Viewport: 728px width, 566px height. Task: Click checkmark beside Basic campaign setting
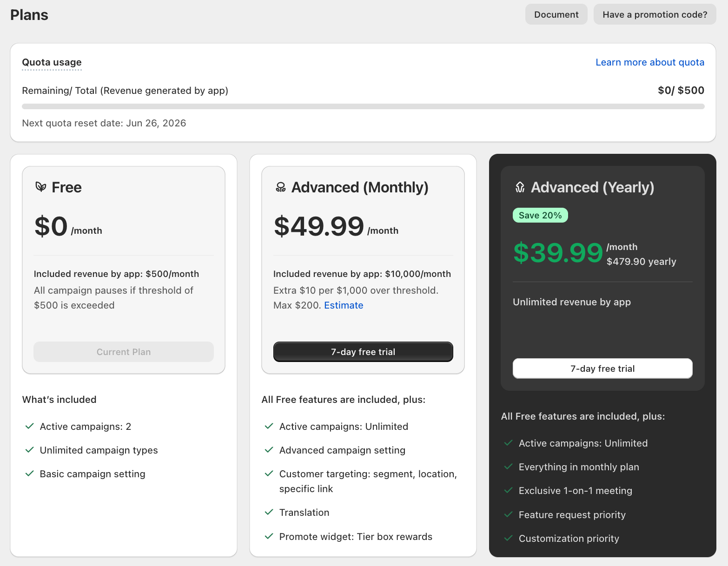tap(29, 474)
